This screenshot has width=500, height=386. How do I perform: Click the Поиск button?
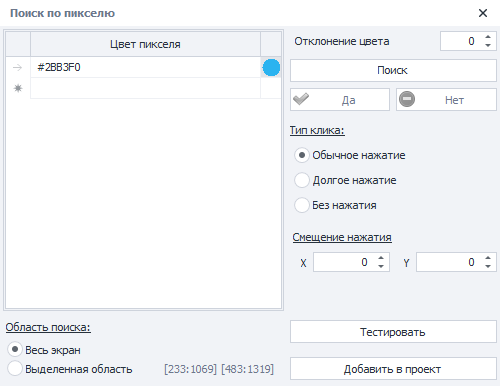393,70
